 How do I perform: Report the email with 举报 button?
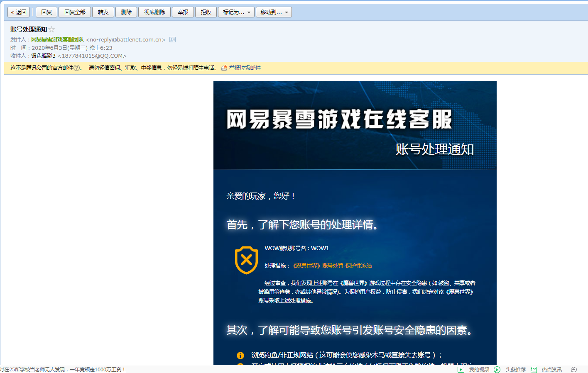tap(183, 12)
